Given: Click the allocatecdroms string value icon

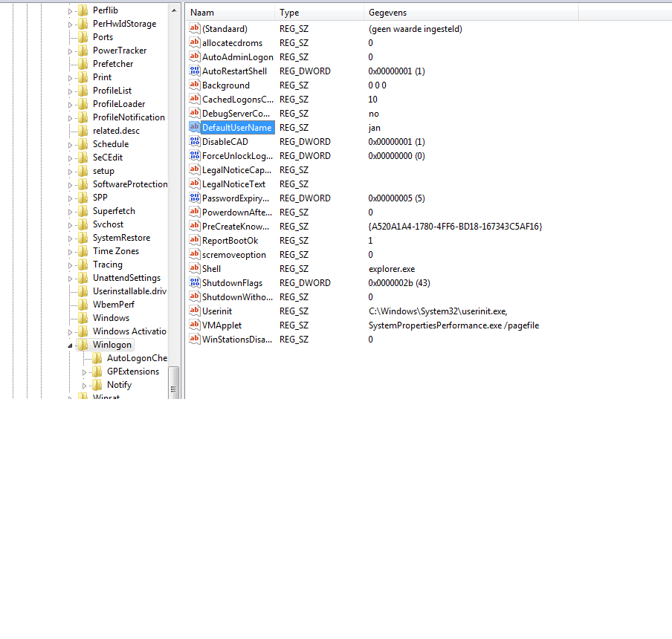Looking at the screenshot, I should 195,43.
